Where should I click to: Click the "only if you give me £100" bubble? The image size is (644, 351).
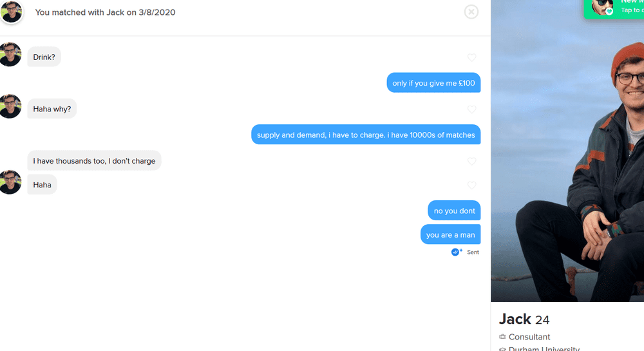point(433,83)
